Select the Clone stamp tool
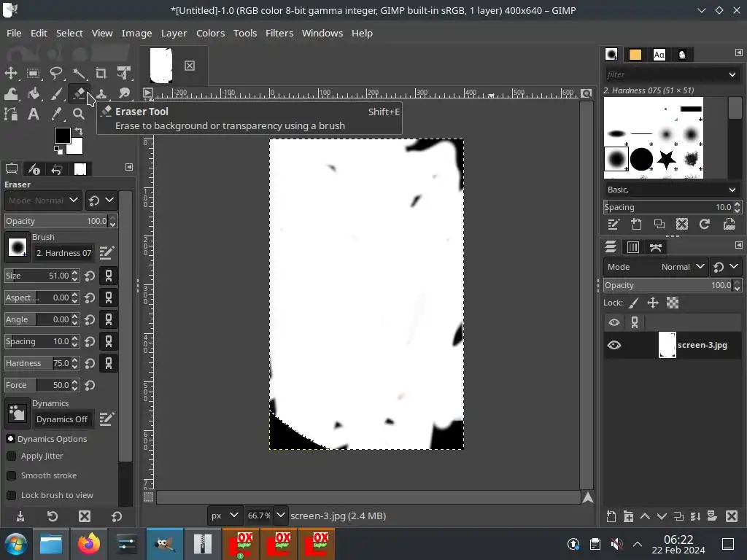The width and height of the screenshot is (747, 560). (101, 94)
